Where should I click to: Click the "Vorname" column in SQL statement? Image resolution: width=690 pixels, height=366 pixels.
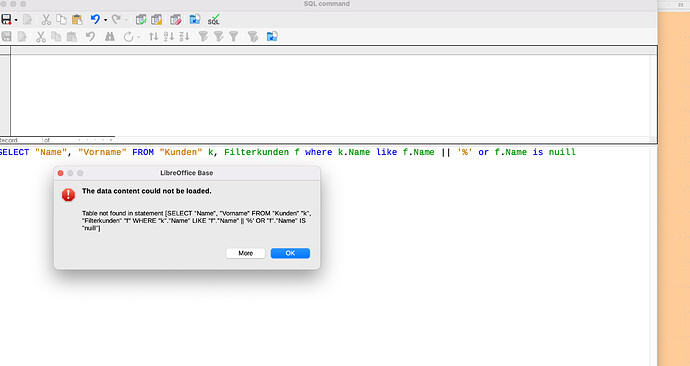pyautogui.click(x=102, y=152)
